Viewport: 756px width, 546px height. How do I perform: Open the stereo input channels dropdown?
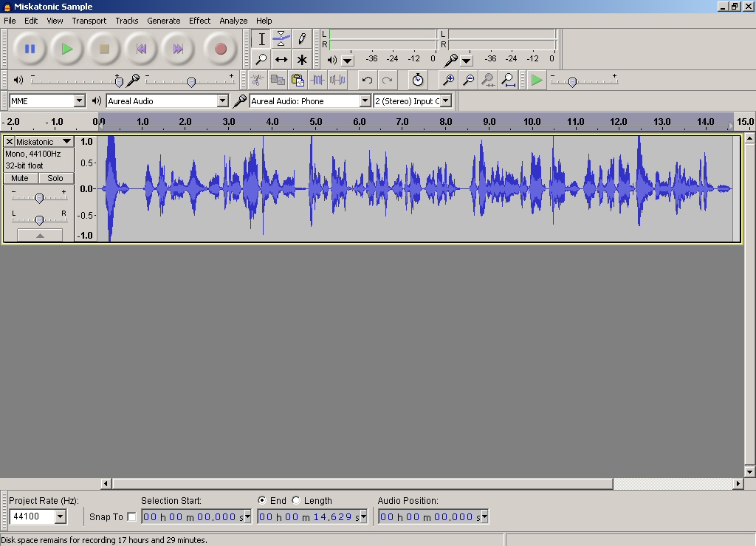(x=446, y=100)
